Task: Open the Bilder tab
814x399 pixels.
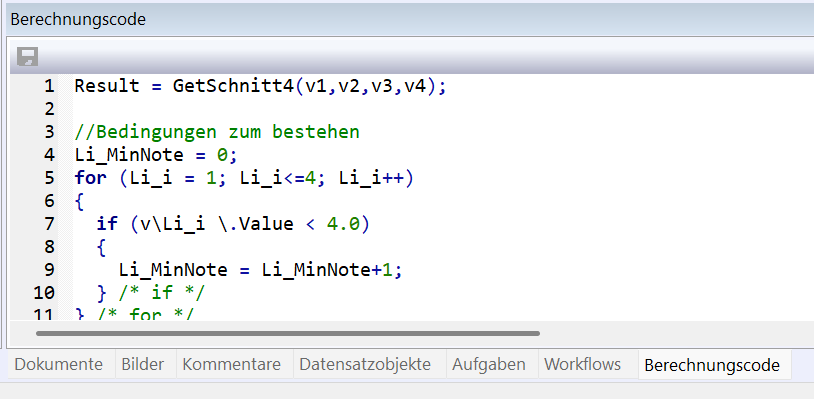Action: 143,364
